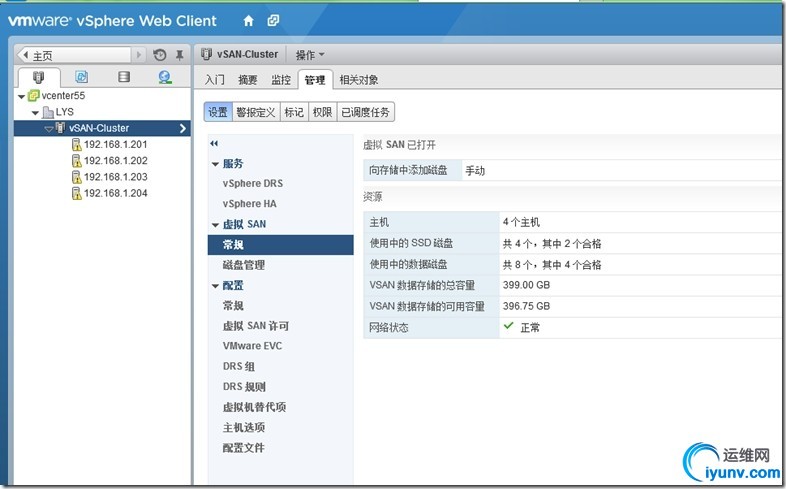Open VMware EVC settings
The image size is (786, 489).
coord(252,346)
